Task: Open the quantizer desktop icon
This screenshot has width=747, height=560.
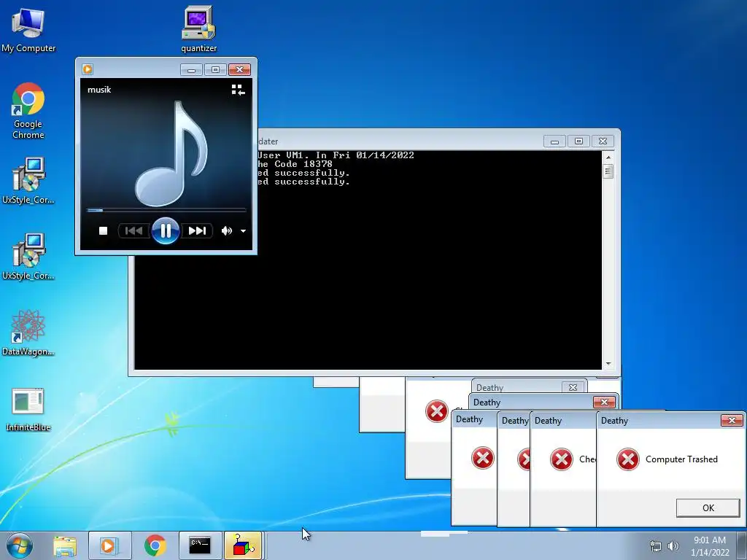Action: click(x=198, y=29)
